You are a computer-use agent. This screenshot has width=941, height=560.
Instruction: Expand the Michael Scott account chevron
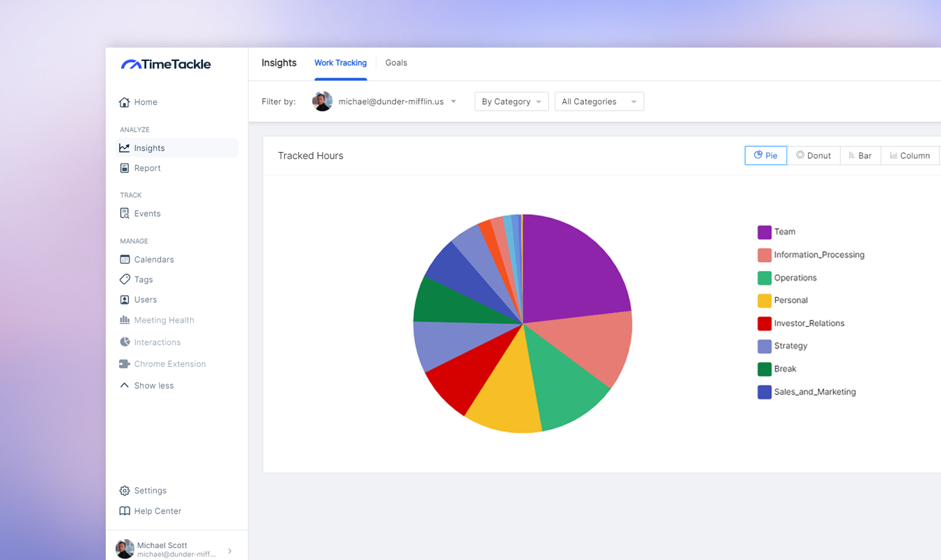pos(230,551)
